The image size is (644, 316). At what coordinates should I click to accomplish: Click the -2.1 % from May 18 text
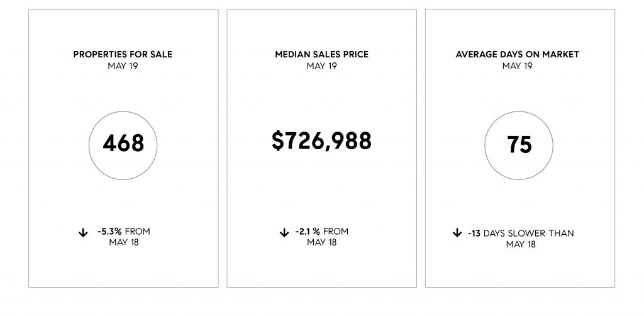tap(321, 237)
